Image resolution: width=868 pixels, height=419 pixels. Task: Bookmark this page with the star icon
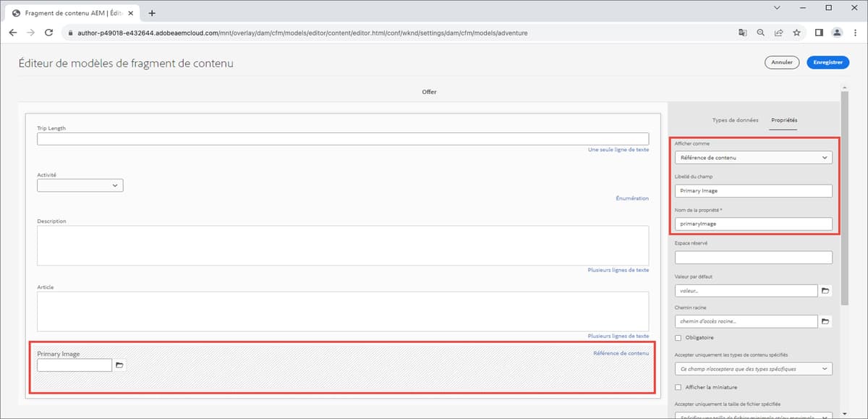click(x=796, y=33)
